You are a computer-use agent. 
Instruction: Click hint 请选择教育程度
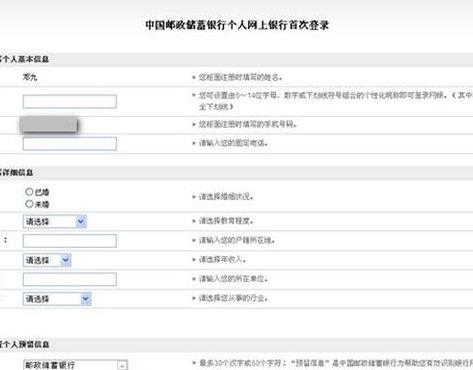click(226, 221)
